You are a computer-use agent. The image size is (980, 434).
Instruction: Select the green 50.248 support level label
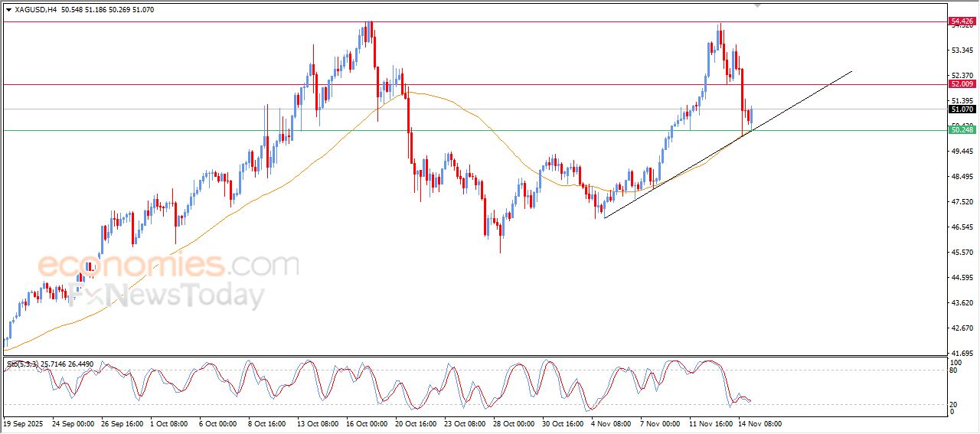(x=961, y=130)
